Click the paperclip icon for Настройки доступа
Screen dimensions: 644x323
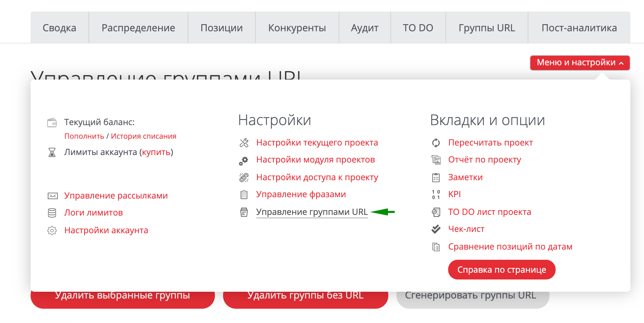(x=244, y=177)
